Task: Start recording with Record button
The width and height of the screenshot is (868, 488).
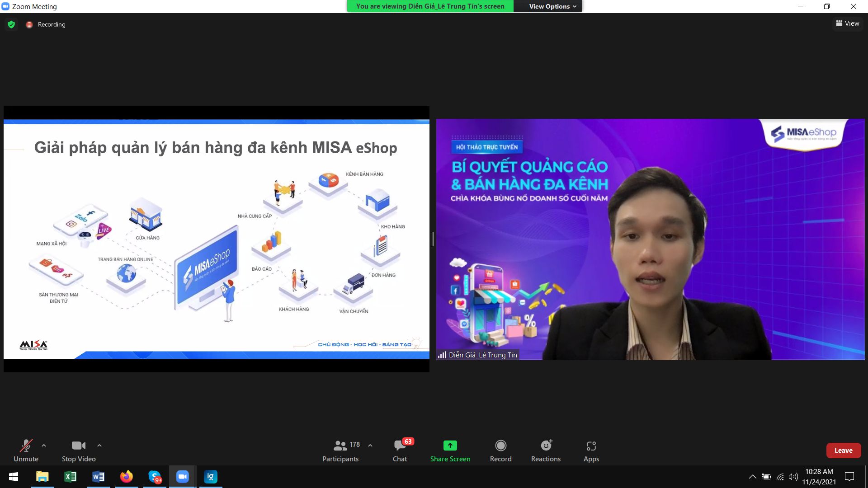Action: click(x=500, y=450)
